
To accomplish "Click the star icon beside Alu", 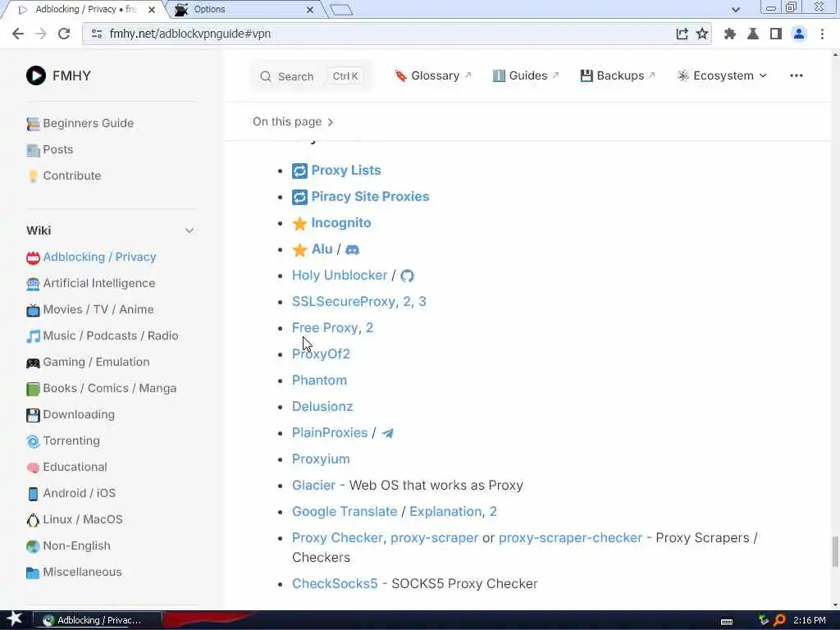I will pyautogui.click(x=299, y=249).
